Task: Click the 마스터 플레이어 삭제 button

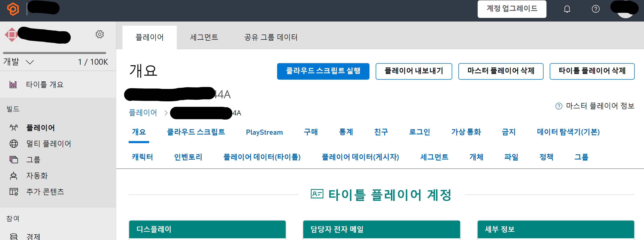Action: pyautogui.click(x=501, y=71)
